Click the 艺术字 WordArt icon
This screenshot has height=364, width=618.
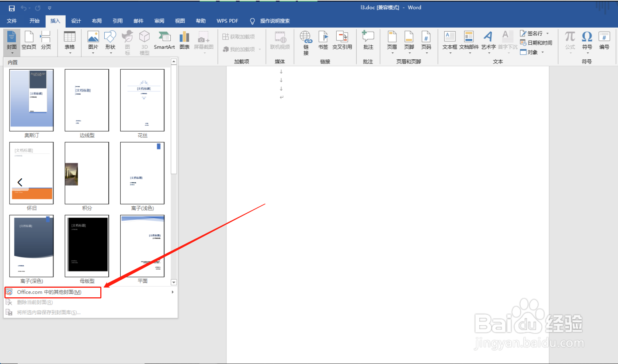point(488,37)
